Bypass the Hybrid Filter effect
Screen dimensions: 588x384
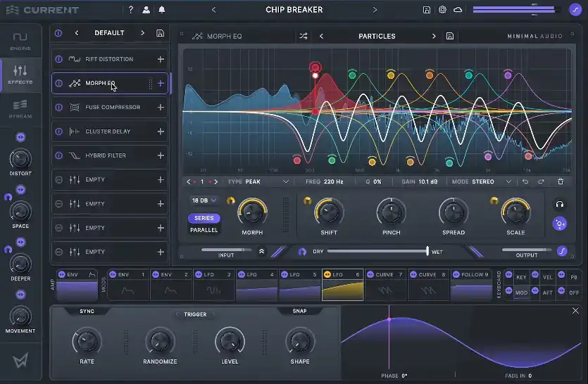click(59, 155)
